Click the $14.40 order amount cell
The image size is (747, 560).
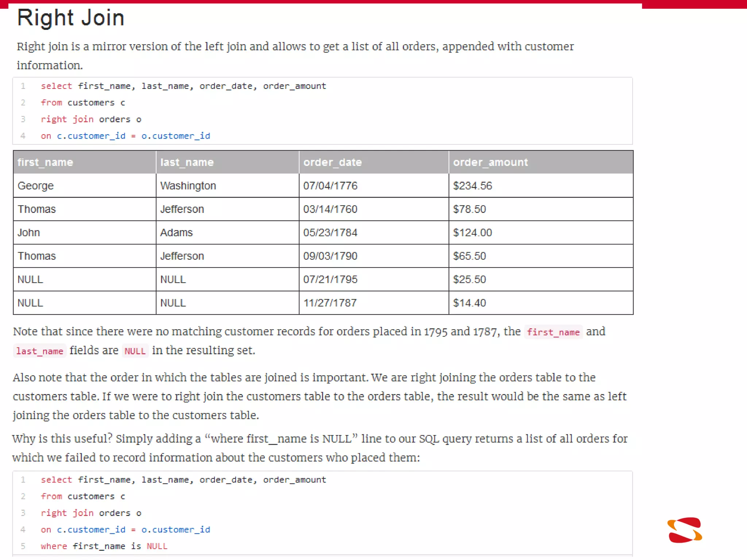541,303
